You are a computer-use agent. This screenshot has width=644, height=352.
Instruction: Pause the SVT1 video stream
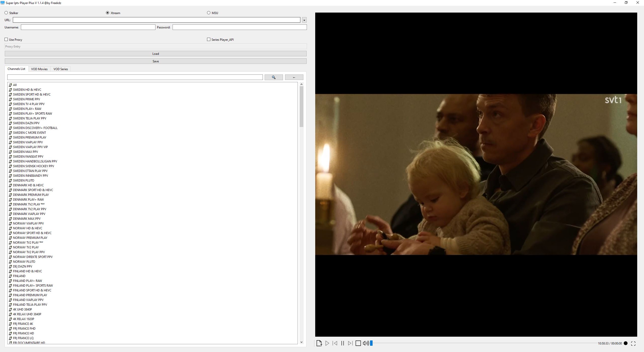[x=342, y=343]
